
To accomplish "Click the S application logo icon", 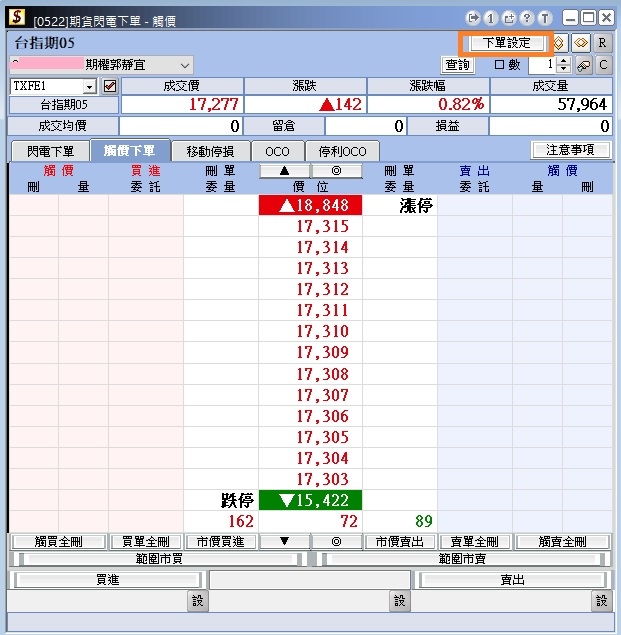I will pyautogui.click(x=17, y=17).
